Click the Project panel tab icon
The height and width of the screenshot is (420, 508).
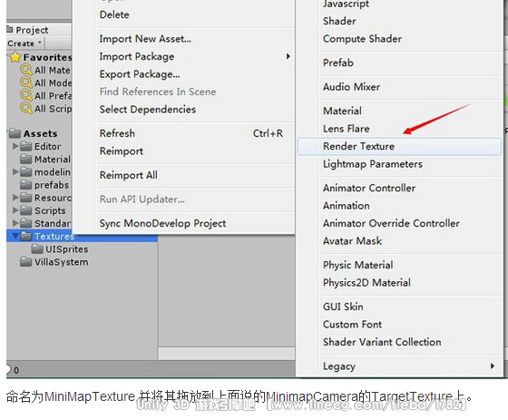[10, 30]
